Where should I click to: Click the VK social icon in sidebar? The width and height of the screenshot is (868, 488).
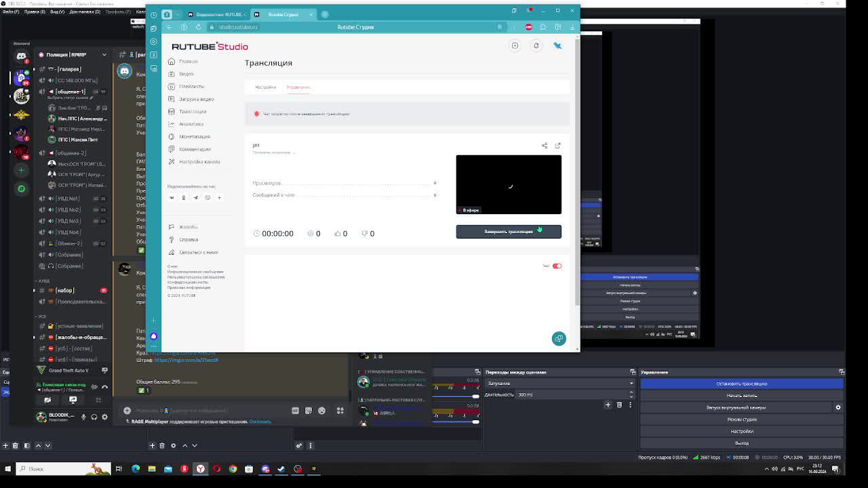pos(172,198)
